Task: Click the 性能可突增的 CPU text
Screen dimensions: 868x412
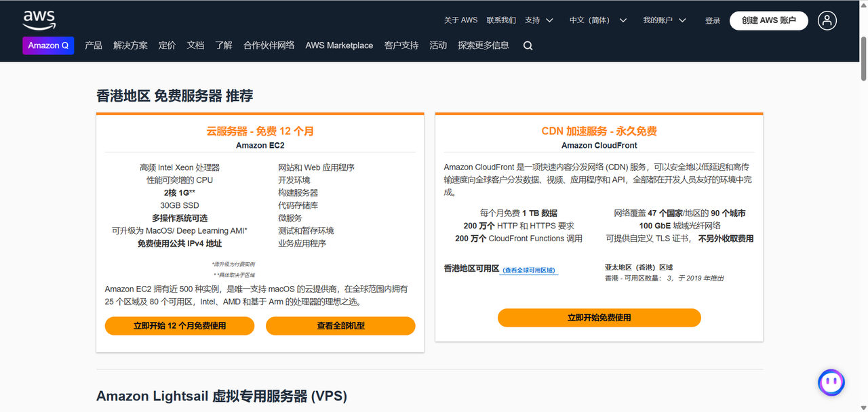Action: [x=180, y=180]
